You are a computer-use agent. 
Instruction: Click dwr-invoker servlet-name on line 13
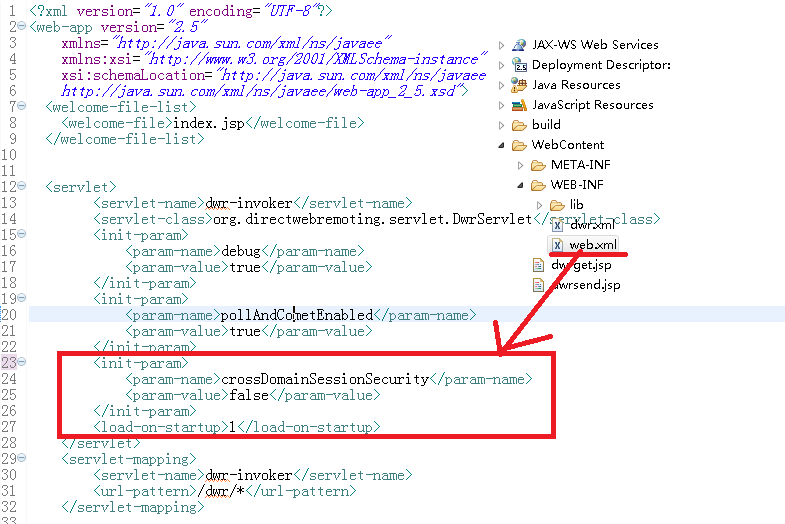[249, 203]
